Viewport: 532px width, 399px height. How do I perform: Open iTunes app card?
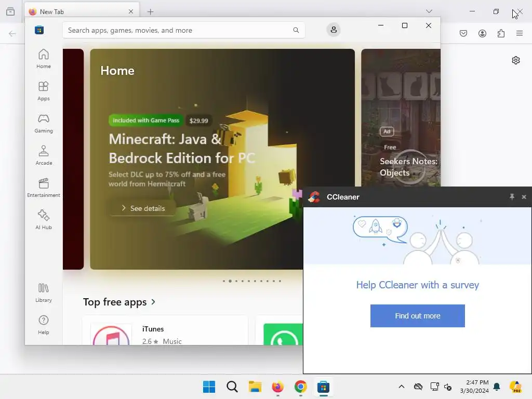[165, 330]
